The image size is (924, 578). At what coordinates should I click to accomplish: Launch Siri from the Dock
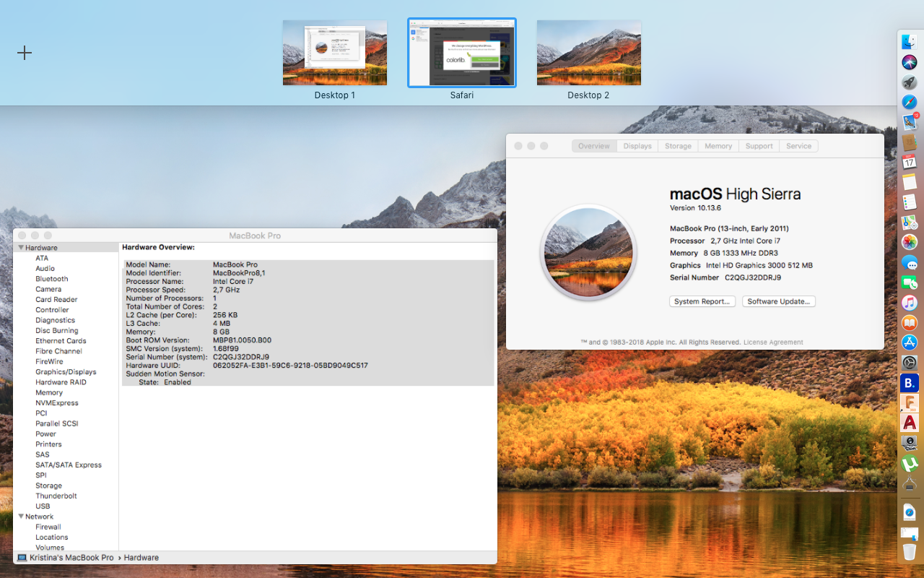click(x=910, y=62)
